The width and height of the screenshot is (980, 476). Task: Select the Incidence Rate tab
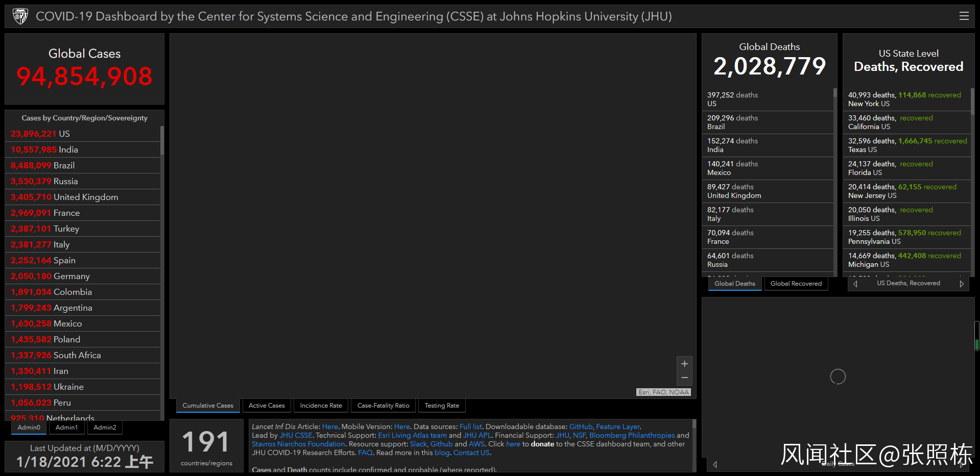pyautogui.click(x=321, y=406)
